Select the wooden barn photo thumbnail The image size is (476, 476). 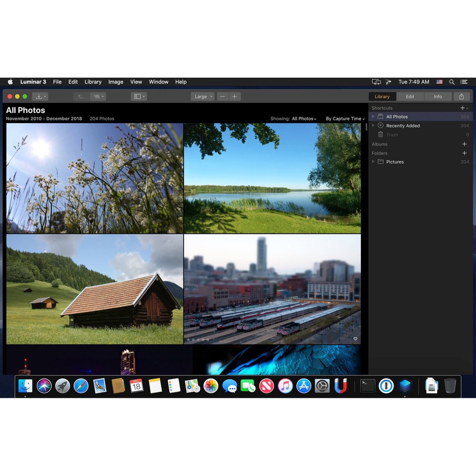(x=95, y=289)
